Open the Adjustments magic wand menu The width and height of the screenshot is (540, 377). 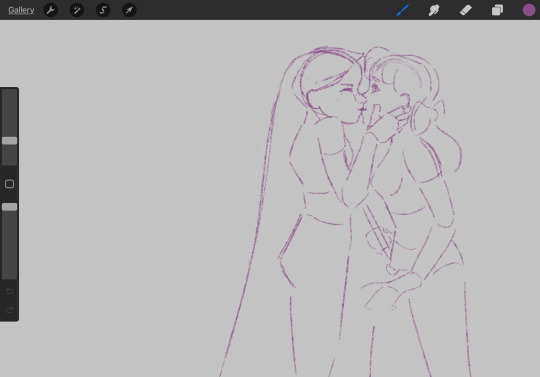pyautogui.click(x=77, y=10)
